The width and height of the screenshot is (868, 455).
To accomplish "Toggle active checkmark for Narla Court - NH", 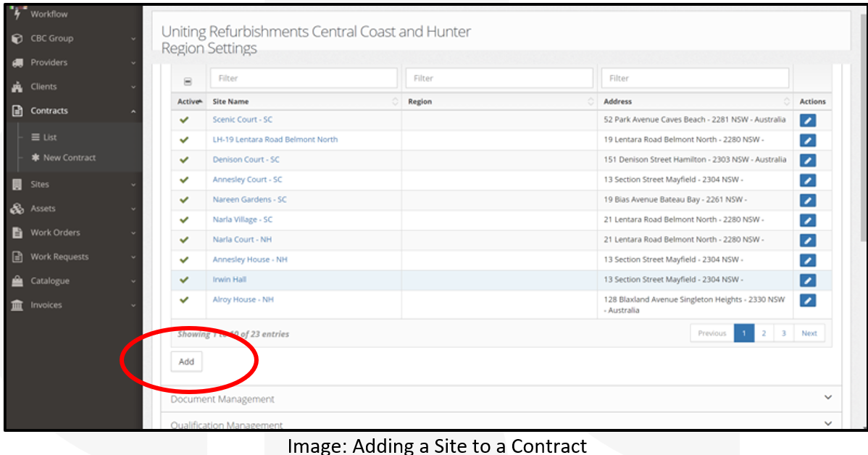I will [x=184, y=240].
